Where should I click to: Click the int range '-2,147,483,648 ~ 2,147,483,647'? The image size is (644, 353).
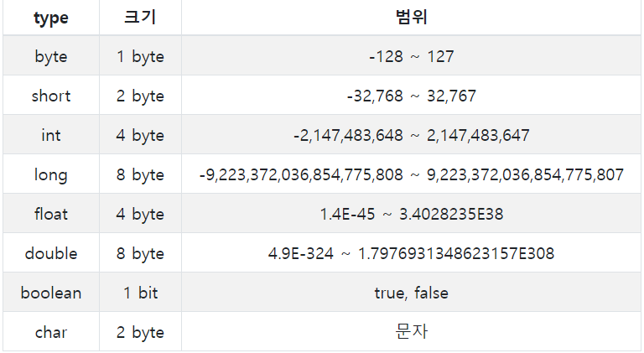pos(411,135)
